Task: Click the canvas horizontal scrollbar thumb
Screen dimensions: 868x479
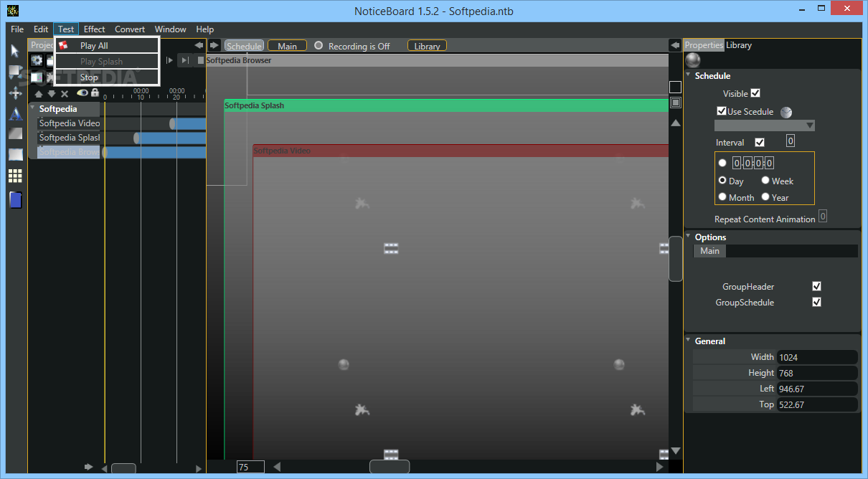Action: point(390,467)
